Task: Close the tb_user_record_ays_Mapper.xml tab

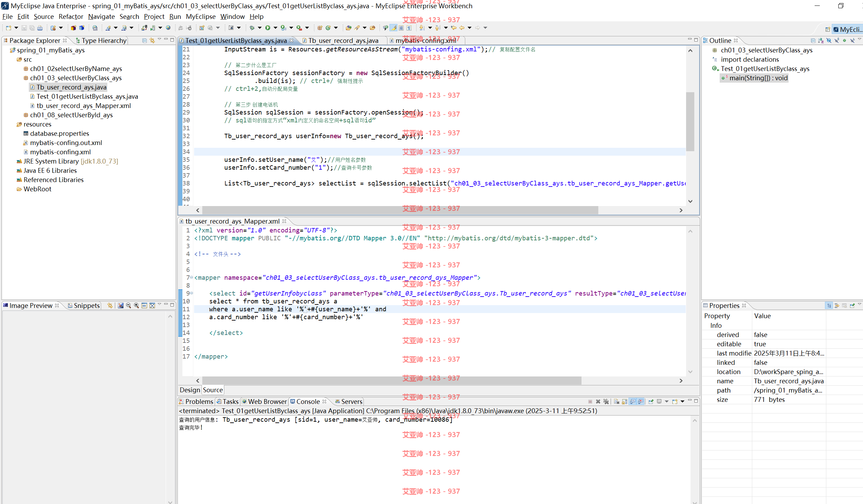Action: tap(284, 221)
